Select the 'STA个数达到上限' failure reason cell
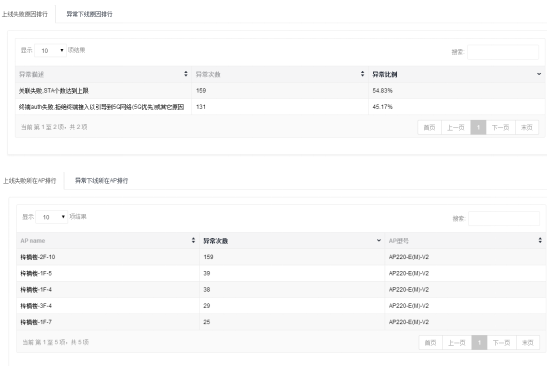Image resolution: width=547 pixels, height=366 pixels. pyautogui.click(x=54, y=91)
